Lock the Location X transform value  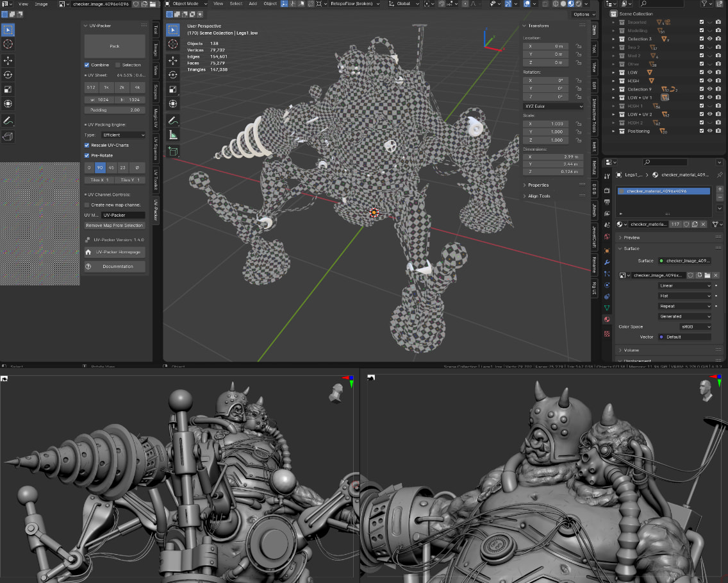coord(578,46)
